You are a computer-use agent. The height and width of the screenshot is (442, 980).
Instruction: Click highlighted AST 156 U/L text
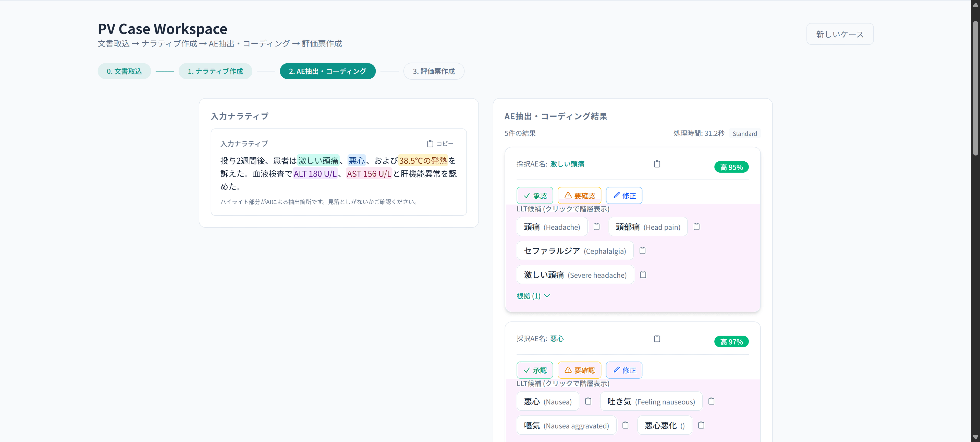pos(369,174)
